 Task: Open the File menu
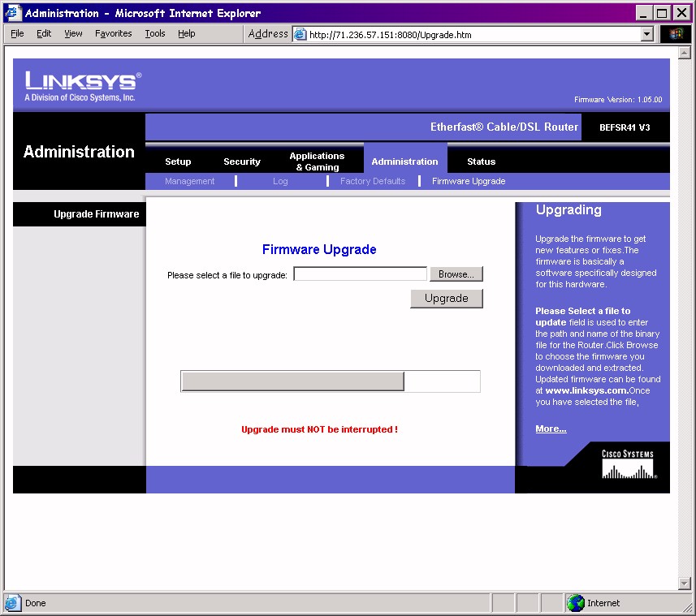tap(17, 33)
